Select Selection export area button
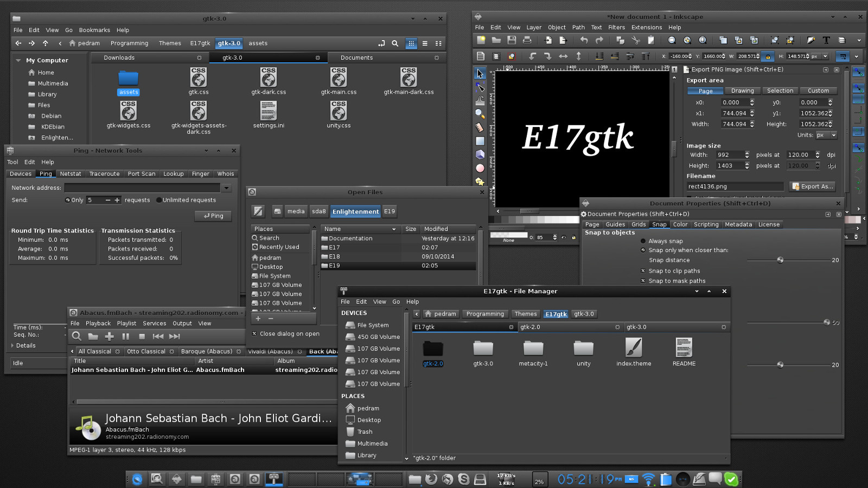 pyautogui.click(x=780, y=91)
